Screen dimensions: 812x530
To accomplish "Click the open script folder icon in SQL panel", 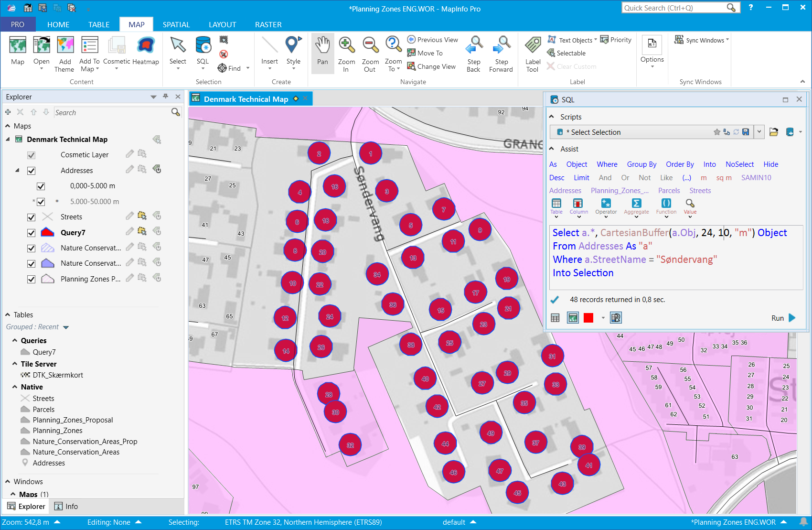I will coord(774,132).
